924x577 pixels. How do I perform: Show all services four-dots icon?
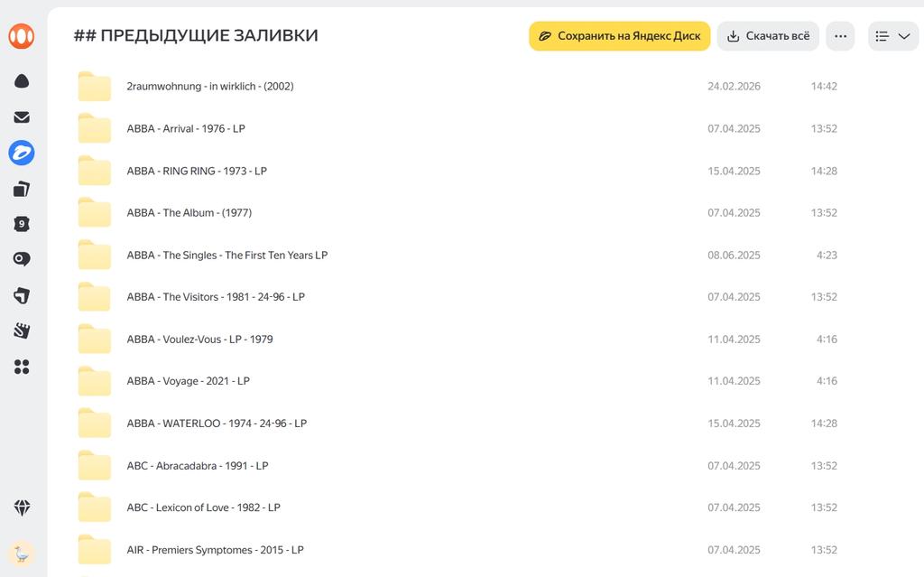point(22,367)
